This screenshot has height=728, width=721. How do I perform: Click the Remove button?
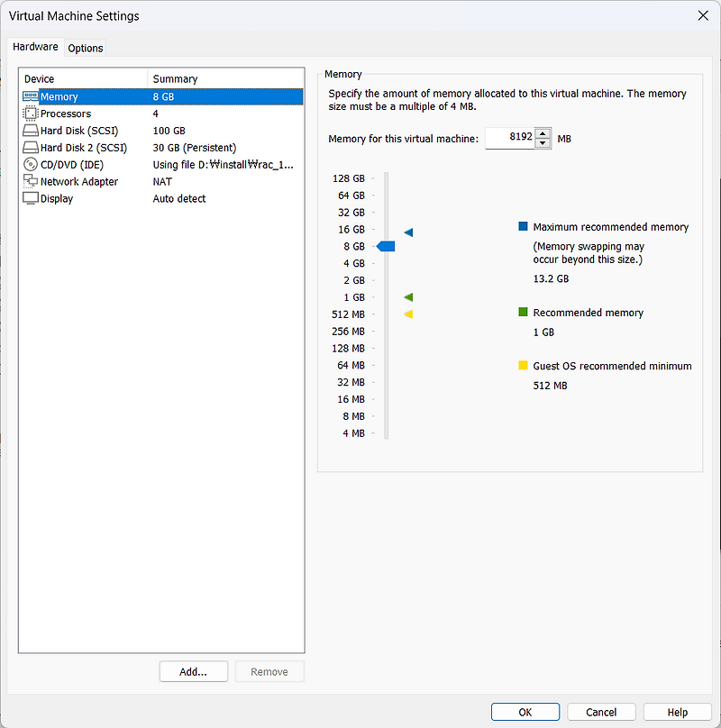click(x=269, y=671)
